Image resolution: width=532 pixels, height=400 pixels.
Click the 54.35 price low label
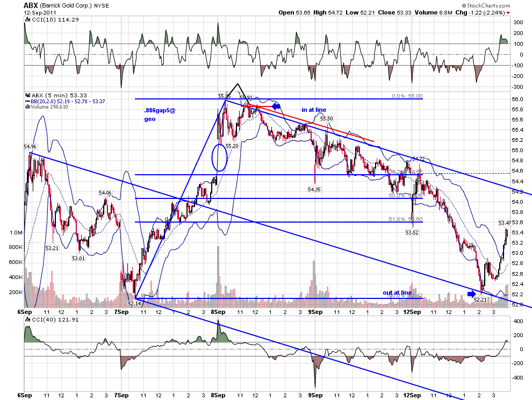click(x=314, y=189)
